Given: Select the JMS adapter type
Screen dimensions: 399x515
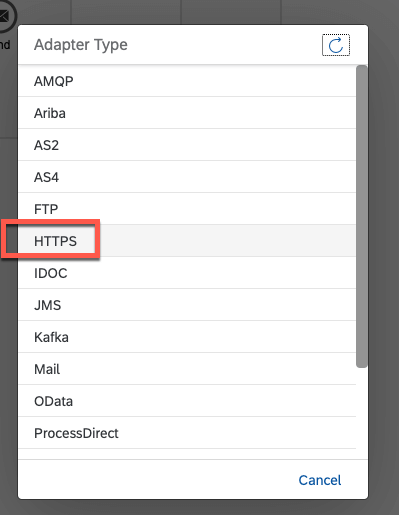Looking at the screenshot, I should (187, 305).
